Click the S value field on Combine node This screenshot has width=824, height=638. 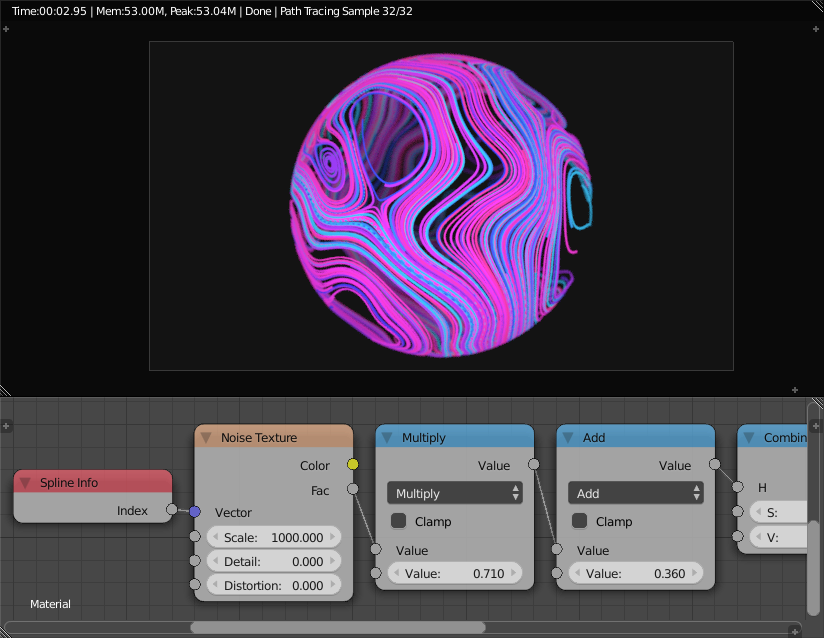point(778,512)
